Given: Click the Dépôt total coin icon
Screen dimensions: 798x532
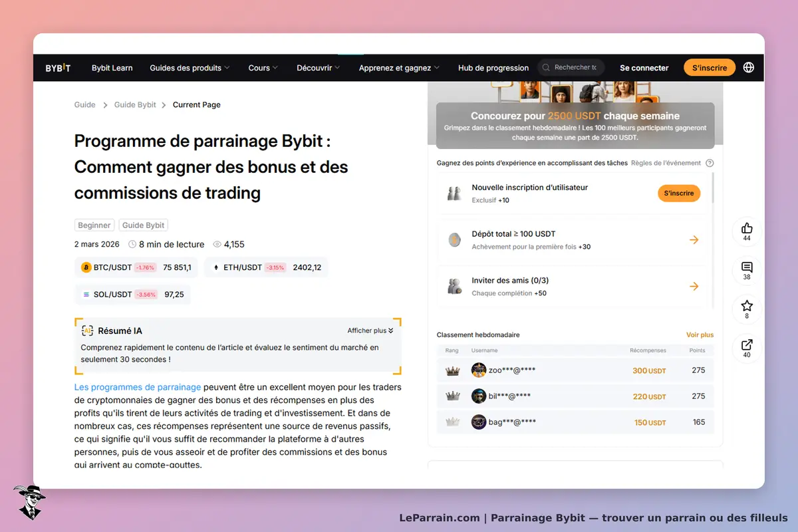Looking at the screenshot, I should point(454,240).
